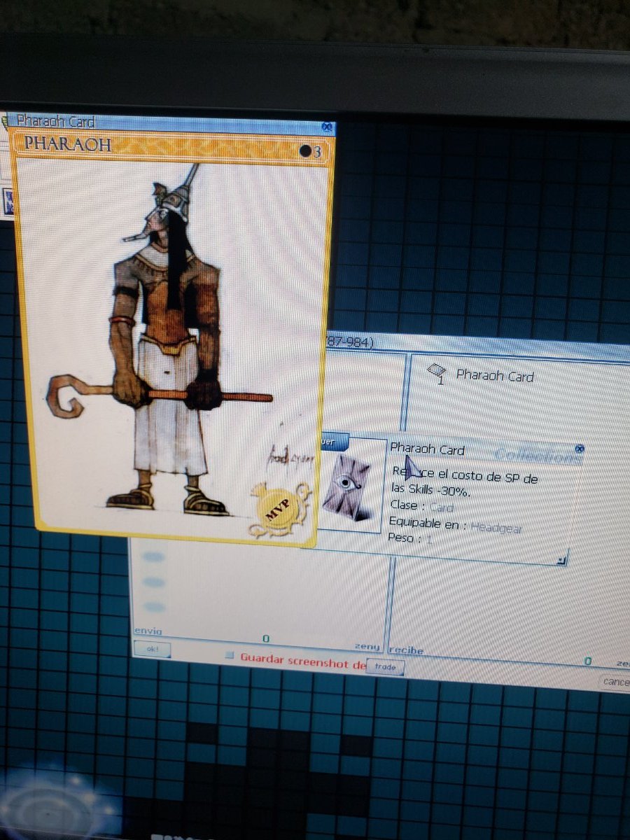This screenshot has height=840, width=630.
Task: Select the "Pharaoh Card" name in the receive list
Action: [495, 376]
